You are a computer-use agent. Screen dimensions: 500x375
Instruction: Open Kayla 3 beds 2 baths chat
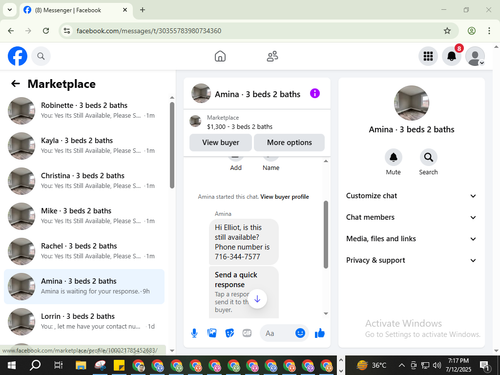(x=84, y=146)
